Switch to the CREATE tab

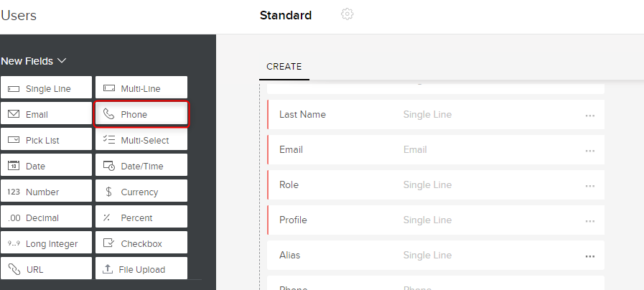284,67
